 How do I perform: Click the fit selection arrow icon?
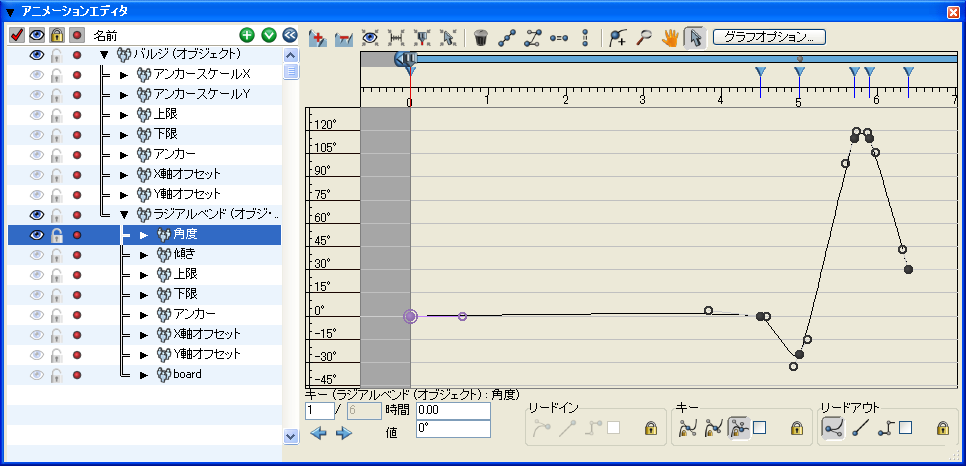pyautogui.click(x=447, y=38)
